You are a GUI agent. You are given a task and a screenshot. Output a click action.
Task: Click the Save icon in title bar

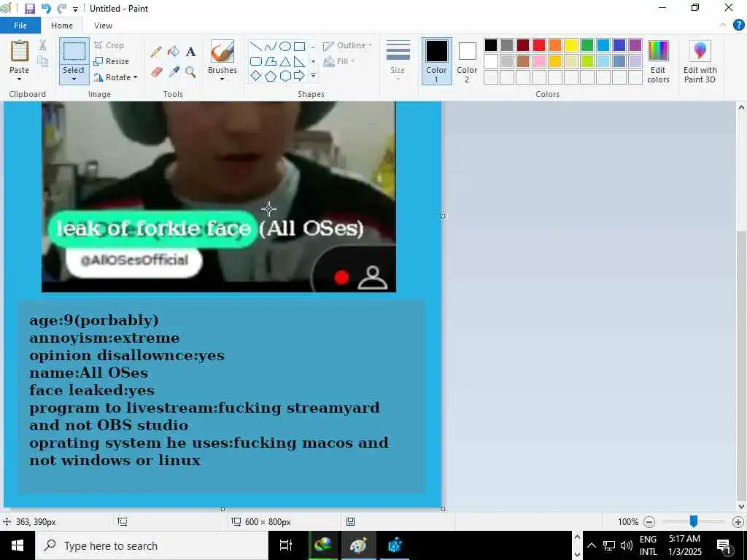click(29, 9)
